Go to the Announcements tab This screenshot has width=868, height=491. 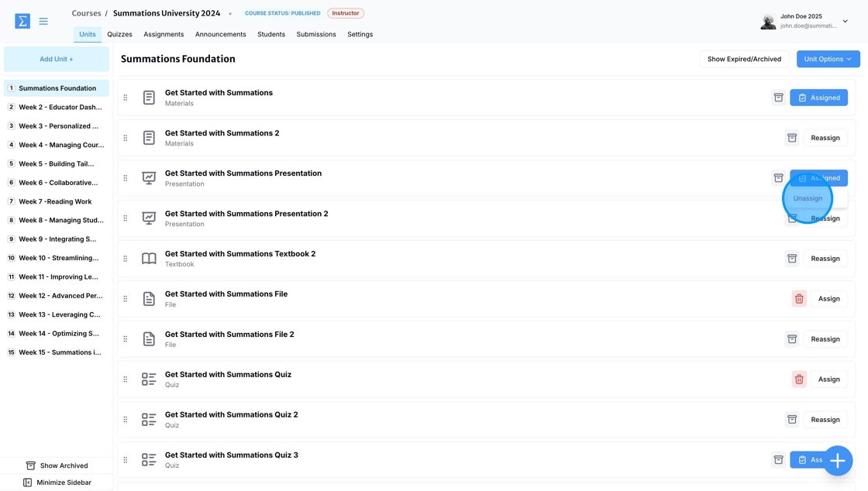tap(220, 34)
